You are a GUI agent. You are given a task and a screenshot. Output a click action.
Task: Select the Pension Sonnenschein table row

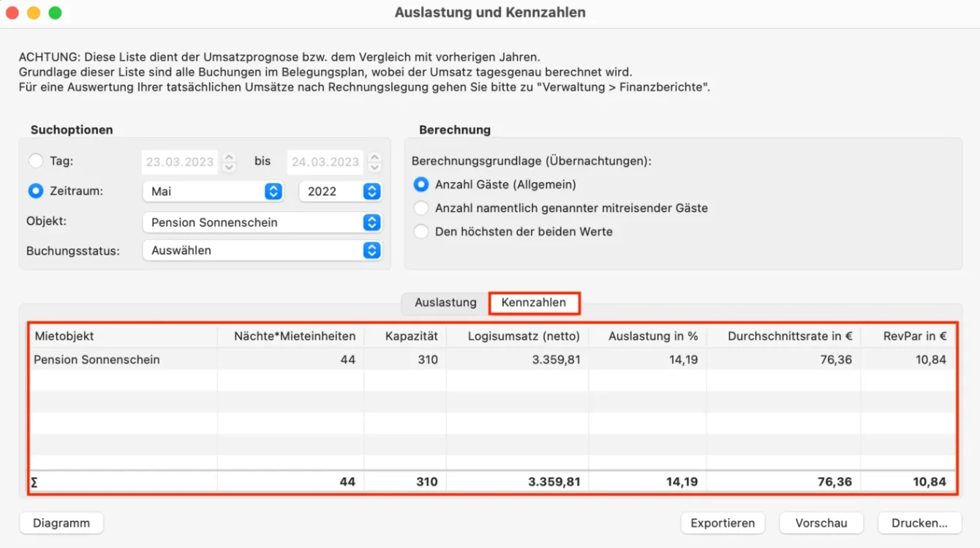pos(491,359)
